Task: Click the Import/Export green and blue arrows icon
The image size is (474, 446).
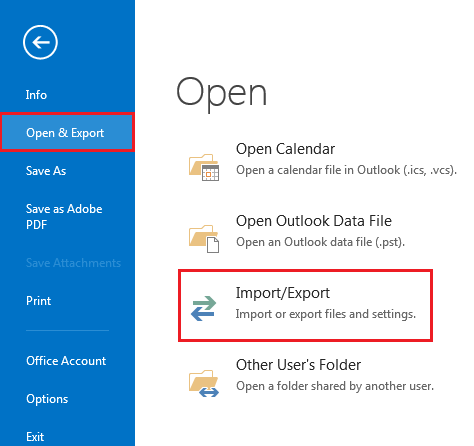Action: [x=204, y=308]
